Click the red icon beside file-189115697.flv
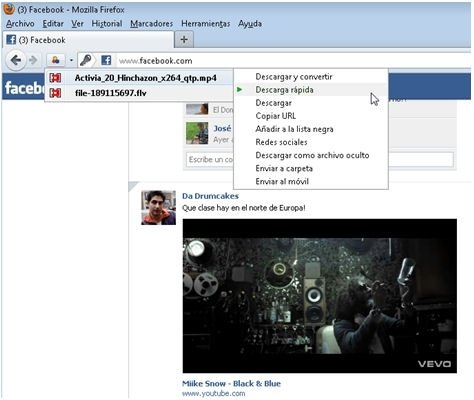Image resolution: width=474 pixels, height=400 pixels. coord(55,93)
